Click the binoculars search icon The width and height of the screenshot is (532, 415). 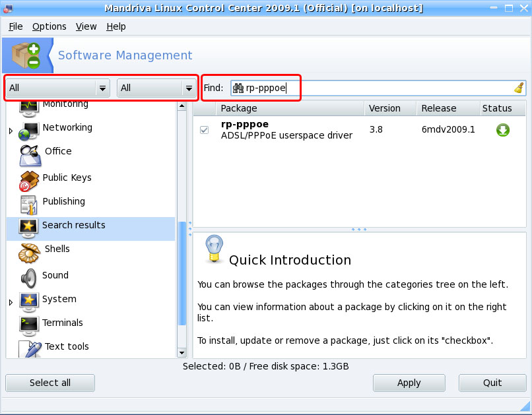[x=238, y=88]
